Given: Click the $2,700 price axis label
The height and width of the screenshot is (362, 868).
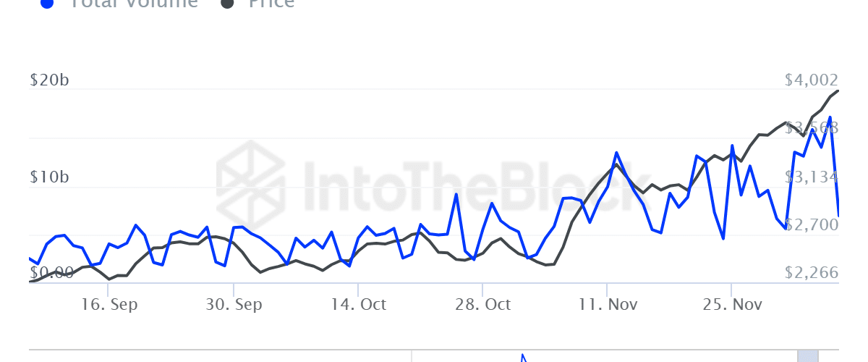Looking at the screenshot, I should [812, 225].
